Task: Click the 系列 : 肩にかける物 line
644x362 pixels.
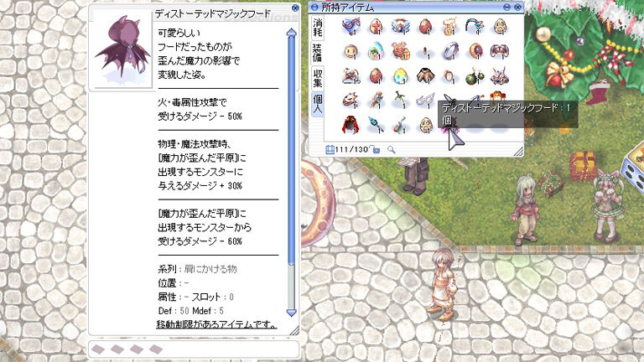Action: [x=197, y=269]
